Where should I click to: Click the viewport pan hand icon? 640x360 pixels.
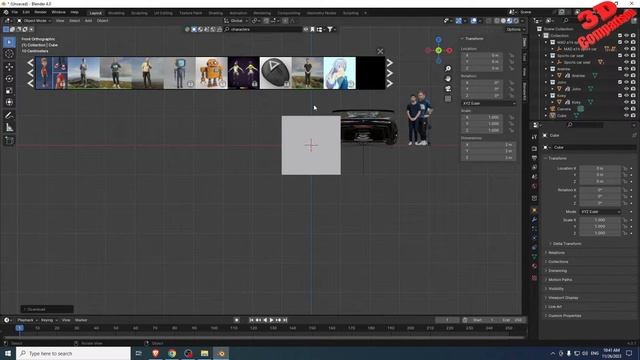tap(448, 79)
